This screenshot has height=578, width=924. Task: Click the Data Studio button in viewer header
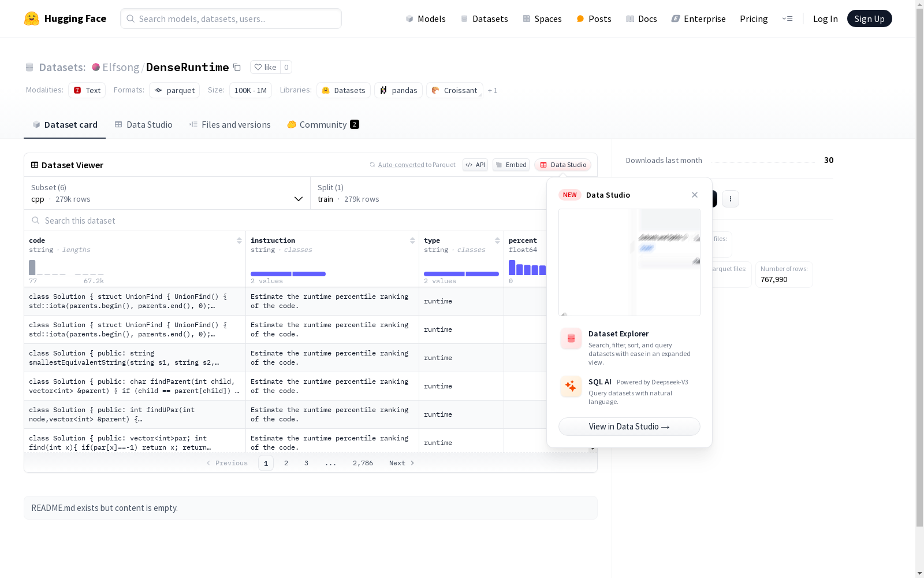pyautogui.click(x=563, y=165)
